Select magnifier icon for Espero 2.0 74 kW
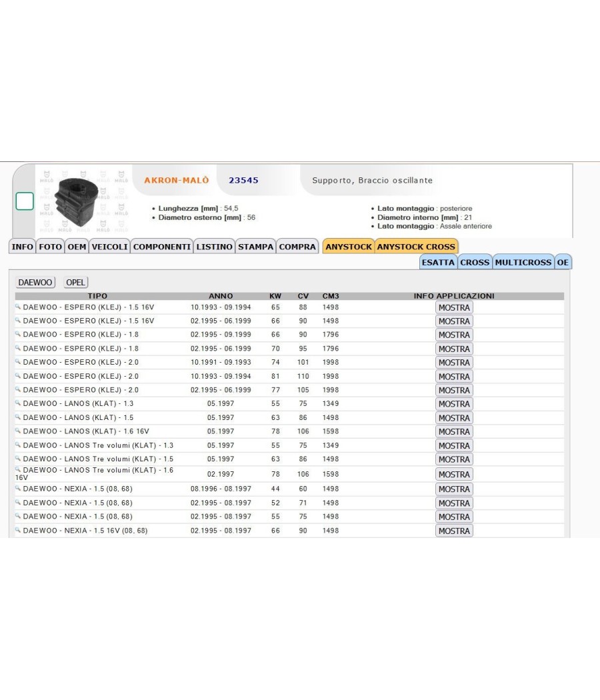The image size is (600, 700). [18, 361]
